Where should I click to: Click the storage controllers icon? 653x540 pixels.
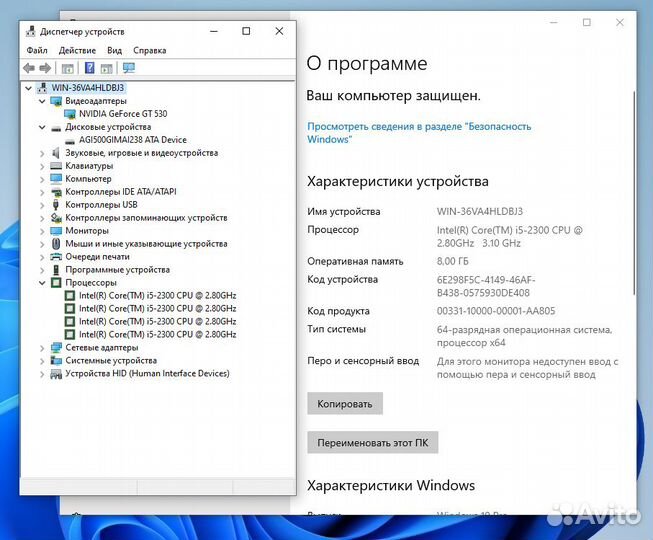[x=56, y=218]
